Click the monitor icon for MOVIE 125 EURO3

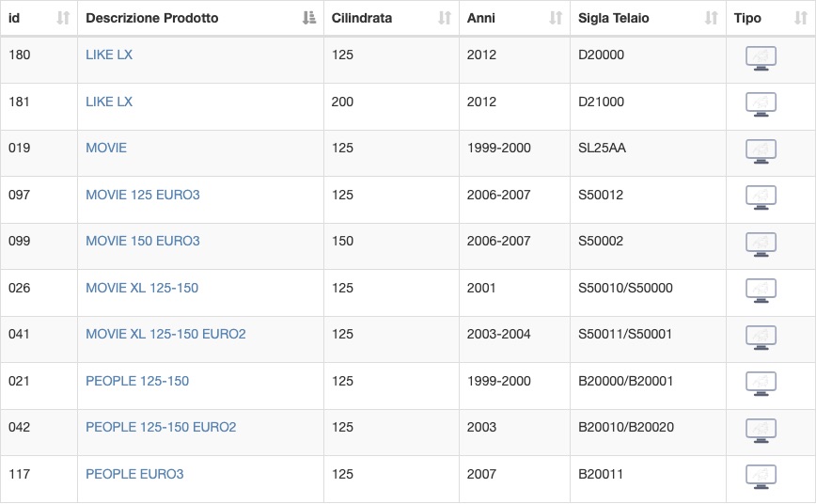[x=761, y=197]
